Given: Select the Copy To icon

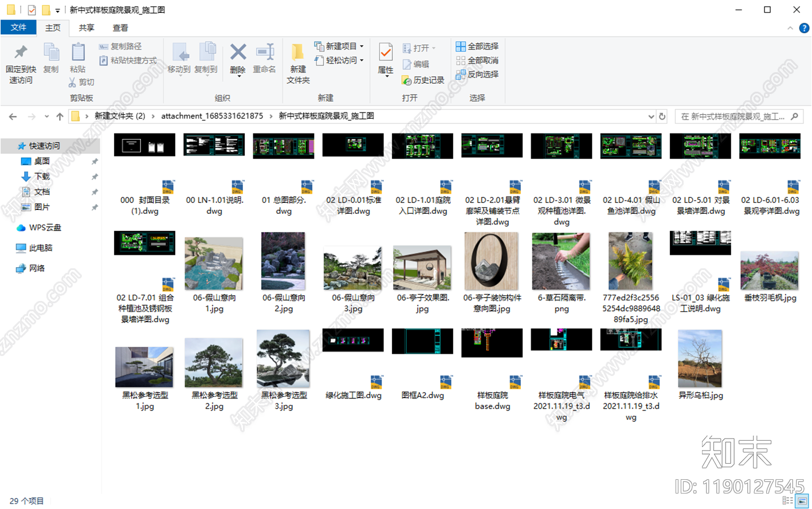Looking at the screenshot, I should (206, 53).
